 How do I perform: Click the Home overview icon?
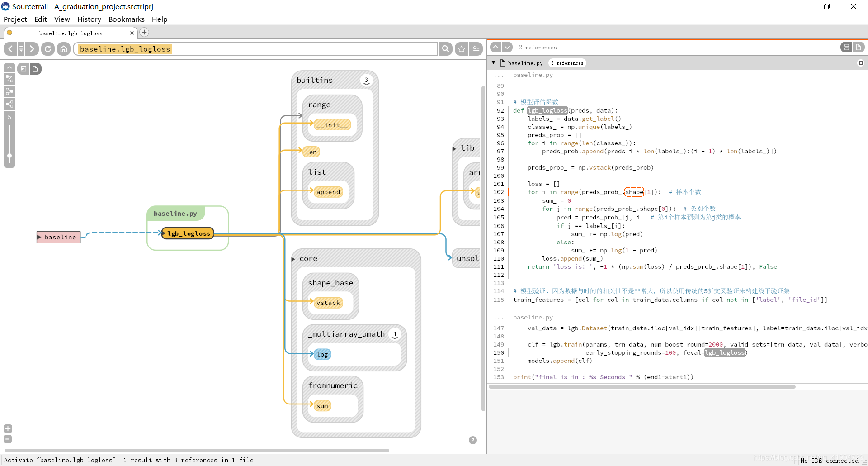pos(64,49)
